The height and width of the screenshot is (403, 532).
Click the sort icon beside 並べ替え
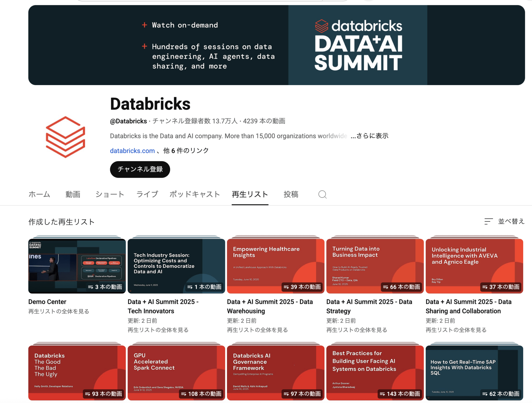(x=488, y=222)
